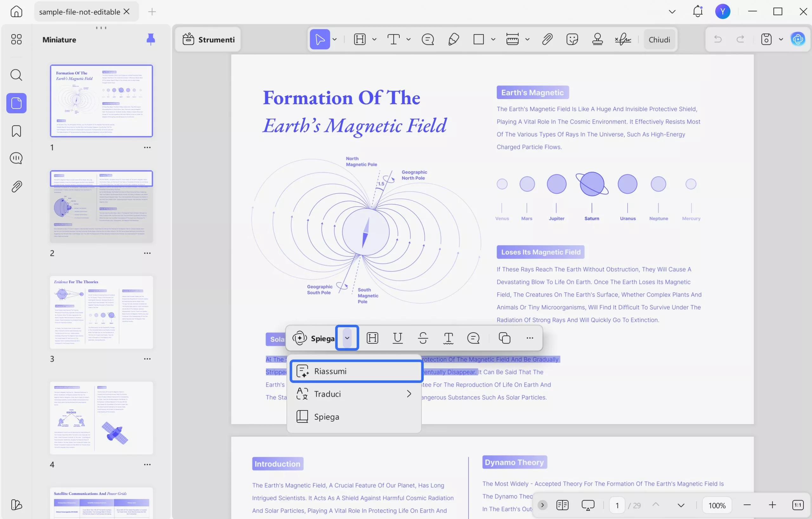Select the pencil drawing tool
This screenshot has height=519, width=812.
[454, 39]
